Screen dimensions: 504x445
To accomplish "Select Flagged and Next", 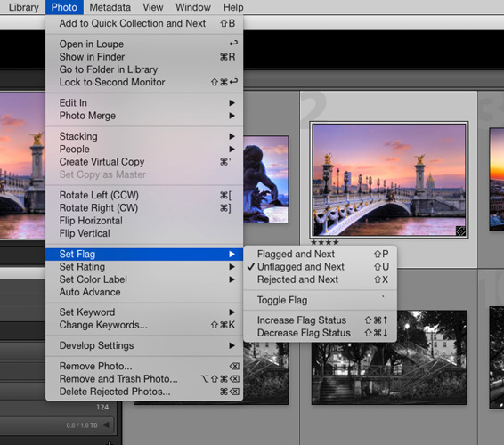I will [x=321, y=255].
